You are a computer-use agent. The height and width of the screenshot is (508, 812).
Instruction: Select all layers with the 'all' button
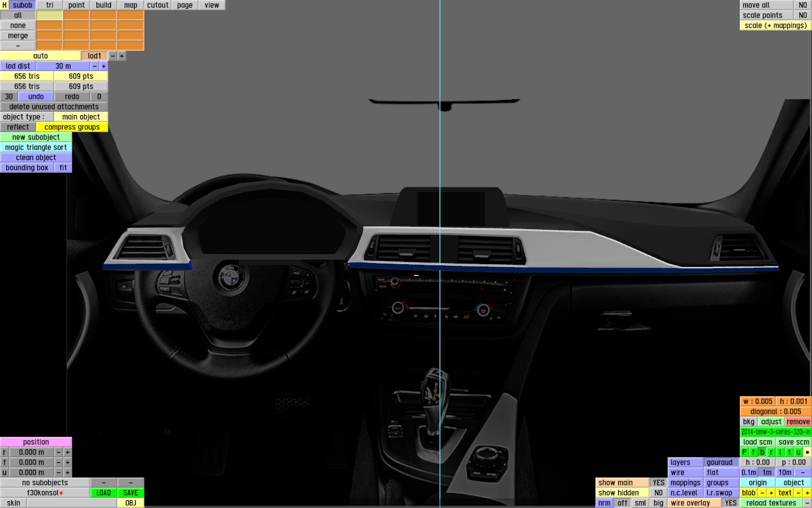pos(18,15)
